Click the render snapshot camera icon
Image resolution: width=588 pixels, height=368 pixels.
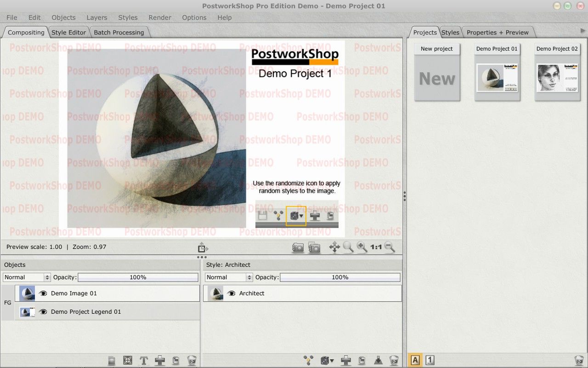298,247
